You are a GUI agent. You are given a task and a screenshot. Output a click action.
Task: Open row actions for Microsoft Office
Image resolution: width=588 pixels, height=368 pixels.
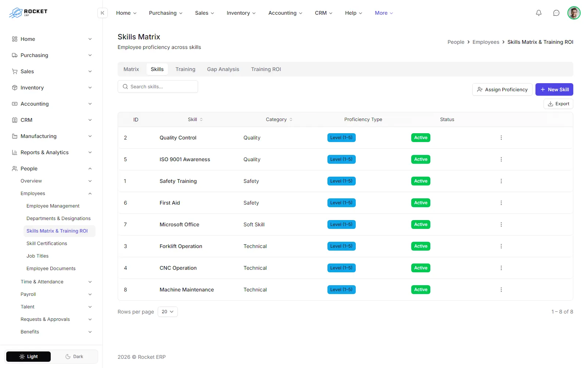[x=501, y=224]
